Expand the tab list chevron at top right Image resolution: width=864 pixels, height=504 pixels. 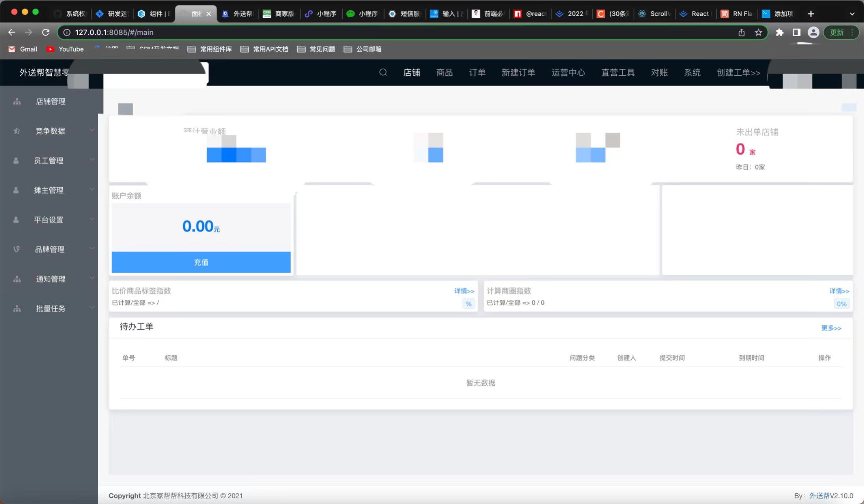point(852,14)
